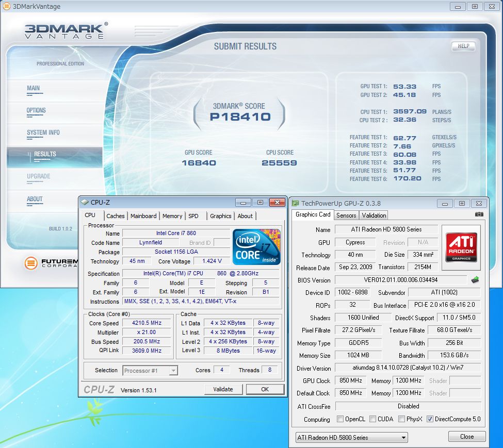Enable the OpenCL checkbox

pos(340,419)
